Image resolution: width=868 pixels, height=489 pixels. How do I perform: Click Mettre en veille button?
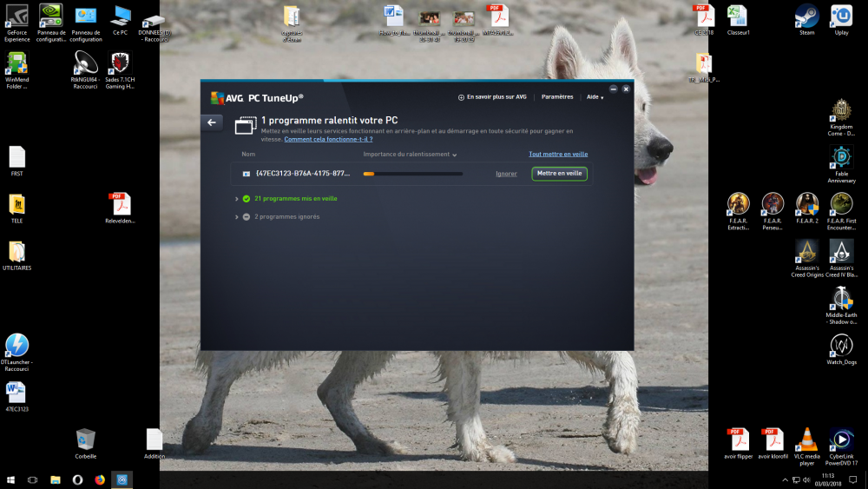click(559, 174)
